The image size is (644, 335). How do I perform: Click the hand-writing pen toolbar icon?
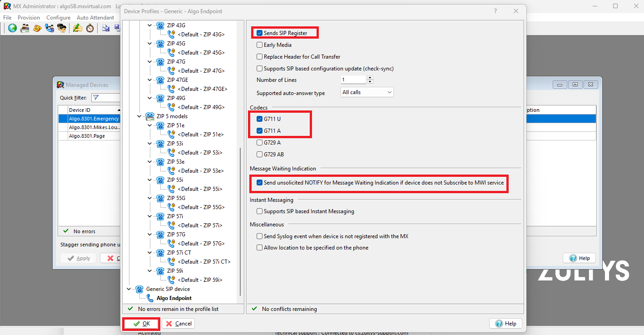coord(78,28)
